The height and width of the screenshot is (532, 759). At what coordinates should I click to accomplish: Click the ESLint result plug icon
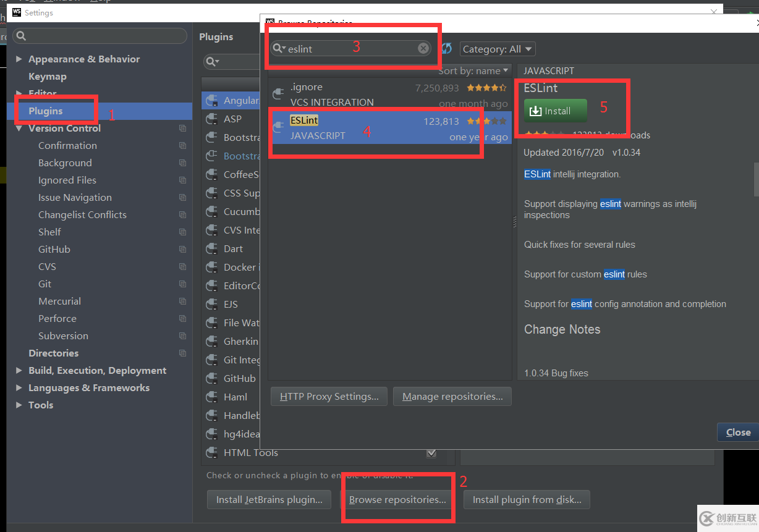point(278,127)
